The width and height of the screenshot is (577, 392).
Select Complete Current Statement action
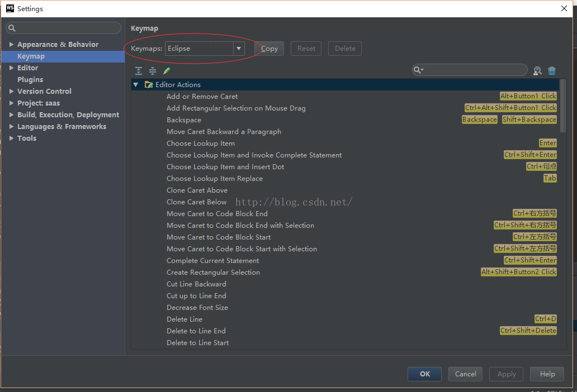pos(345,261)
